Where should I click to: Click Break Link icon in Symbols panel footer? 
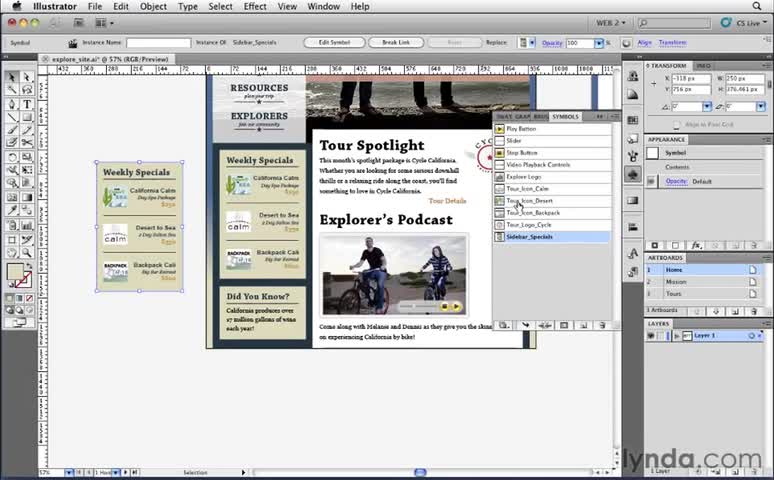click(545, 325)
